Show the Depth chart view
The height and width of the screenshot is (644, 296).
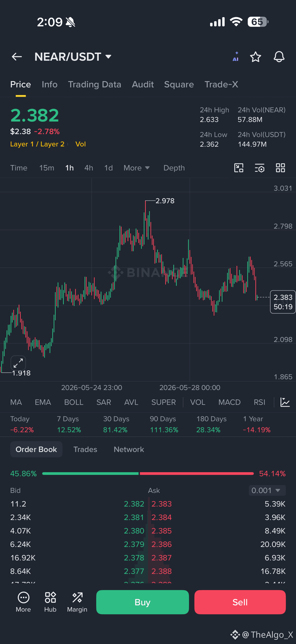coord(174,168)
